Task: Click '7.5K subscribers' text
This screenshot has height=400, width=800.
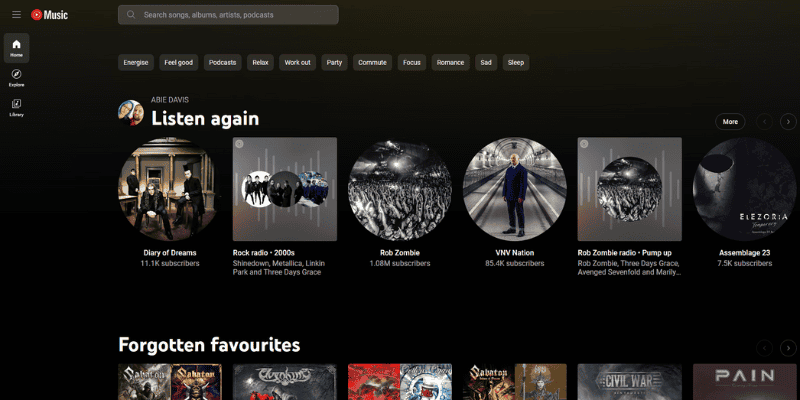Action: (744, 263)
